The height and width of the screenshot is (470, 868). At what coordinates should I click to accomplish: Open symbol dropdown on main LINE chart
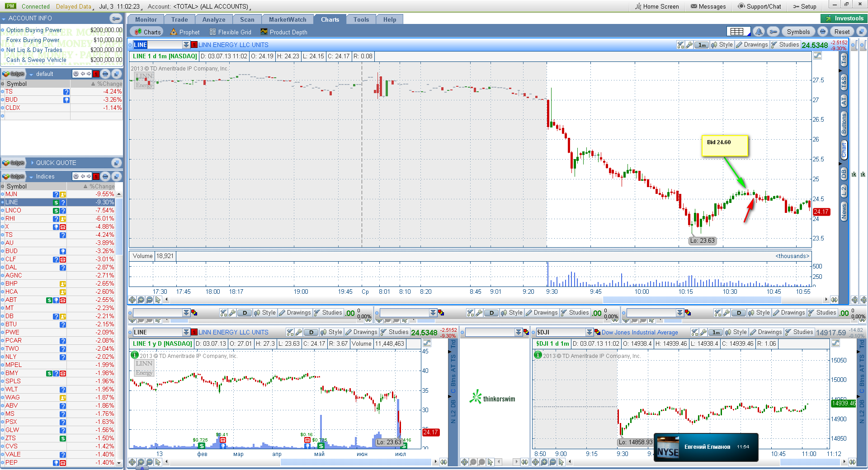coord(186,45)
